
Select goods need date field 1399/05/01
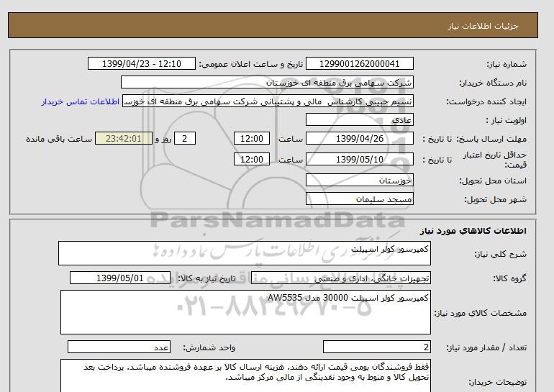tap(120, 278)
